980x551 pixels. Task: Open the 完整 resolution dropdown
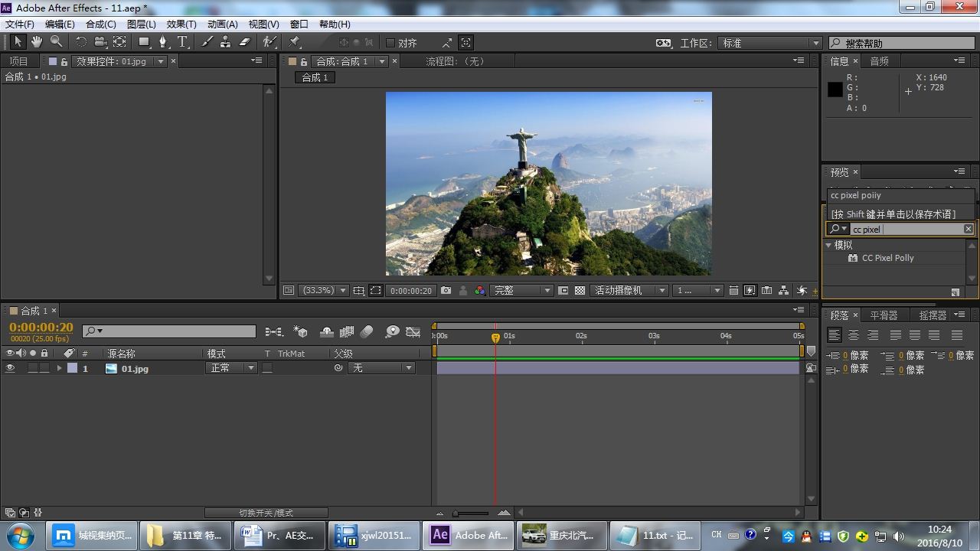522,291
